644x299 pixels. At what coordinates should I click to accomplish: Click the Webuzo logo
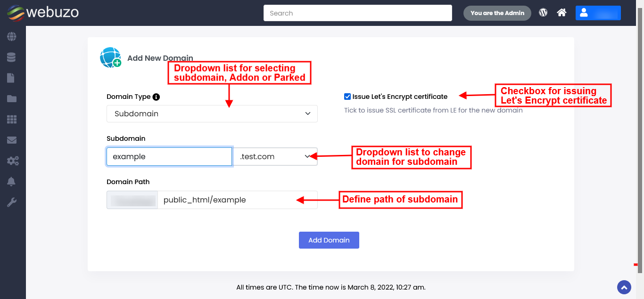(42, 13)
